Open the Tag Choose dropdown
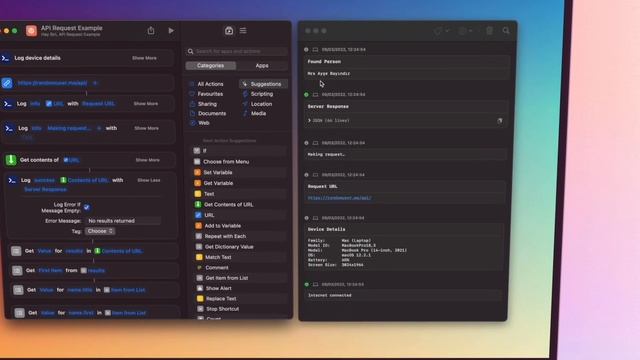640x360 pixels. tap(100, 231)
